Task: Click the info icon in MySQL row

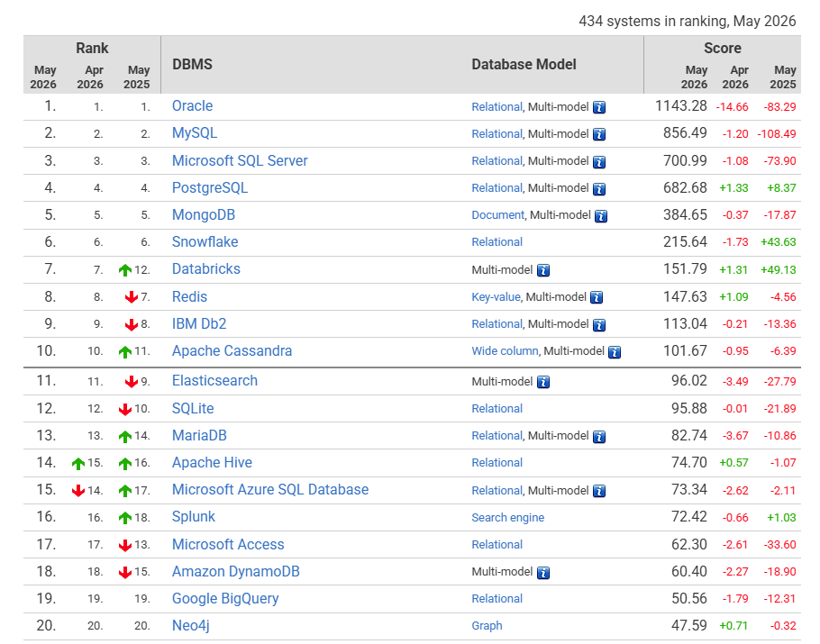Action: (x=599, y=134)
